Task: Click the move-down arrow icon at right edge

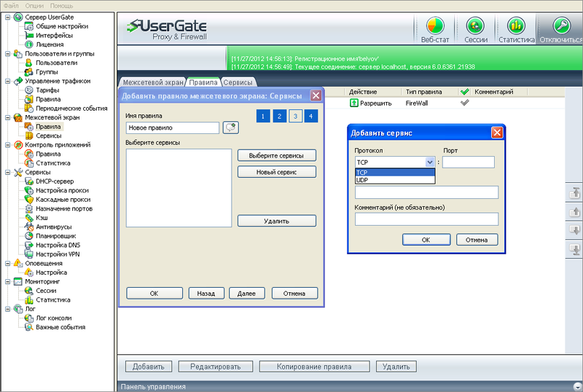Action: 575,230
